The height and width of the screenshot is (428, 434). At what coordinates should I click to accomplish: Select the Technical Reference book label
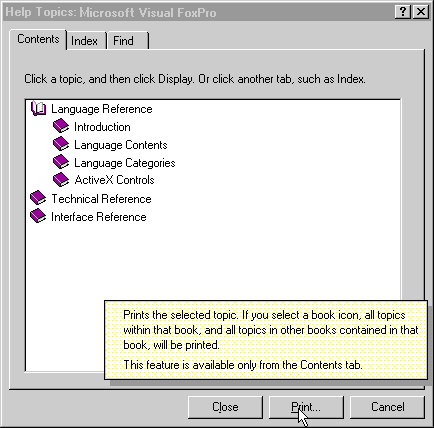pos(101,199)
